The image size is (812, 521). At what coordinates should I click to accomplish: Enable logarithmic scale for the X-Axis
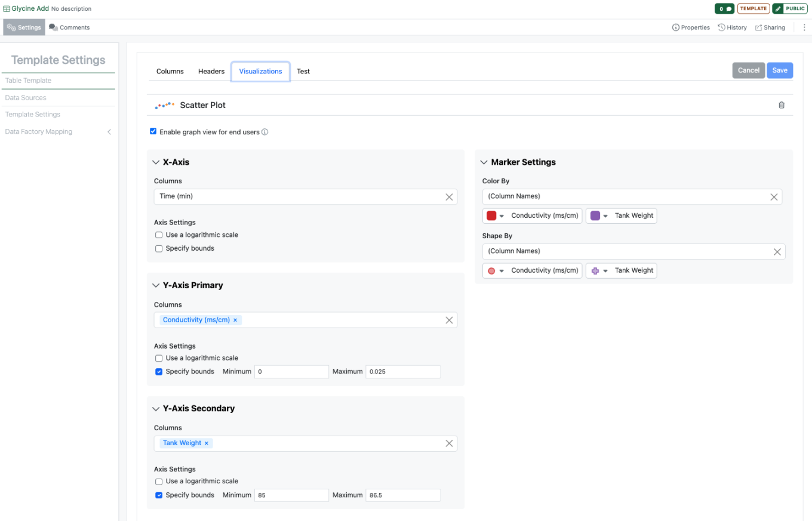click(x=159, y=235)
